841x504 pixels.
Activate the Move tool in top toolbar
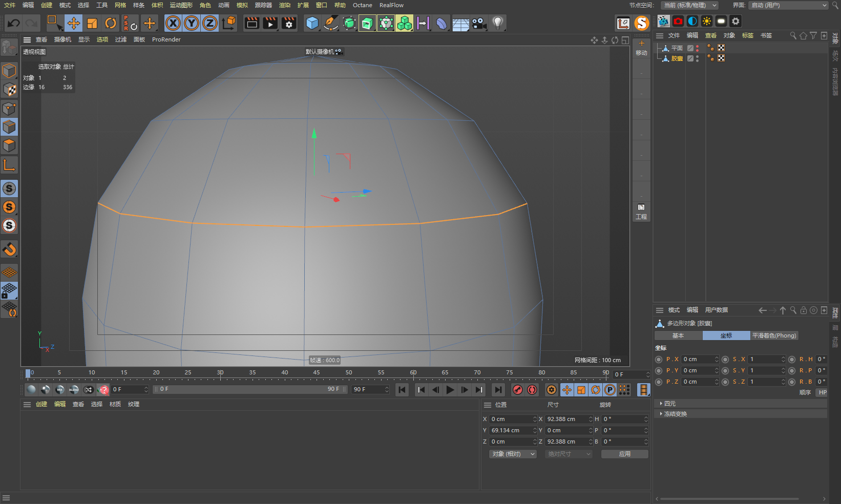click(74, 23)
